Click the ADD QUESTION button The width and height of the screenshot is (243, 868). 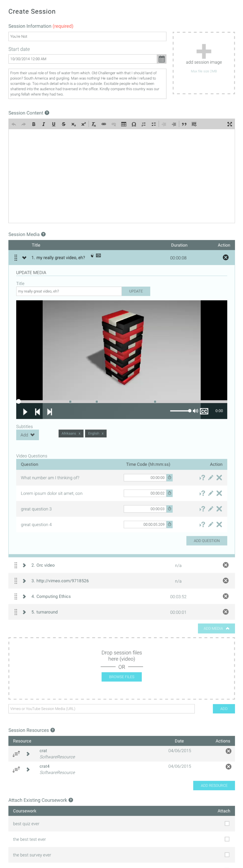(x=206, y=540)
